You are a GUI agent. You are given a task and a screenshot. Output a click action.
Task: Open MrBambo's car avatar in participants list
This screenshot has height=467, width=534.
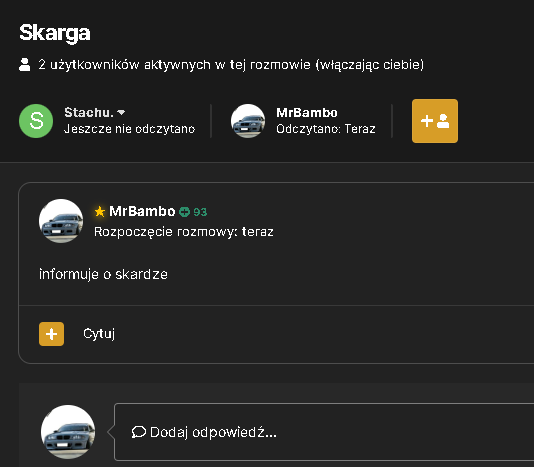tap(248, 121)
